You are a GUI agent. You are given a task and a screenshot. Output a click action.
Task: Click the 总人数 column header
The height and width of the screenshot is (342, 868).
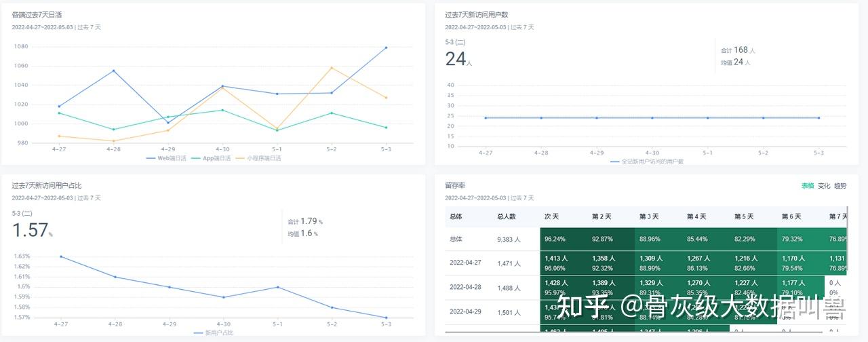pyautogui.click(x=507, y=216)
